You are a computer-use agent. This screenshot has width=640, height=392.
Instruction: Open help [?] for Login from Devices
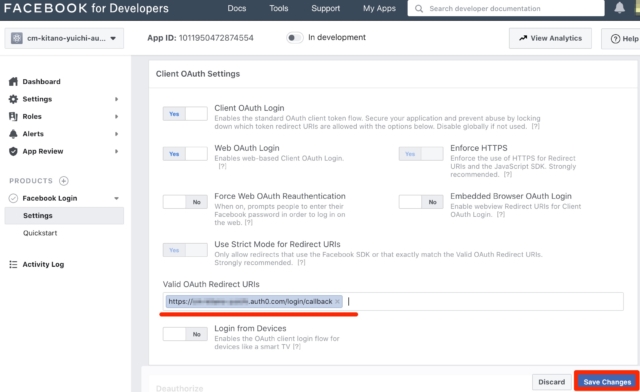296,347
